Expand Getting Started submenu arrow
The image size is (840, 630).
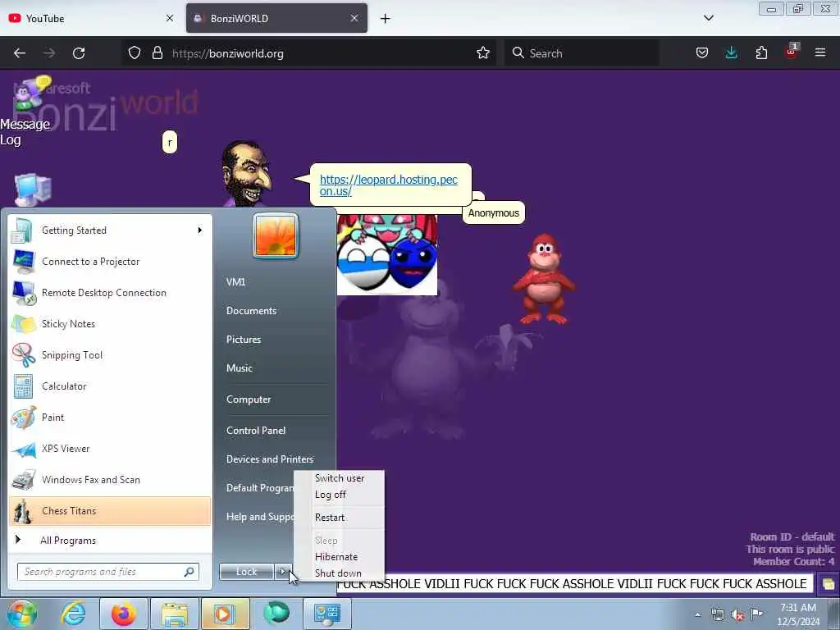[x=200, y=231]
